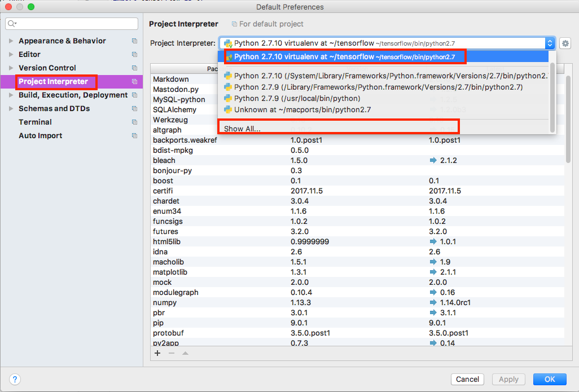
Task: Click the help question mark button
Action: [x=15, y=379]
